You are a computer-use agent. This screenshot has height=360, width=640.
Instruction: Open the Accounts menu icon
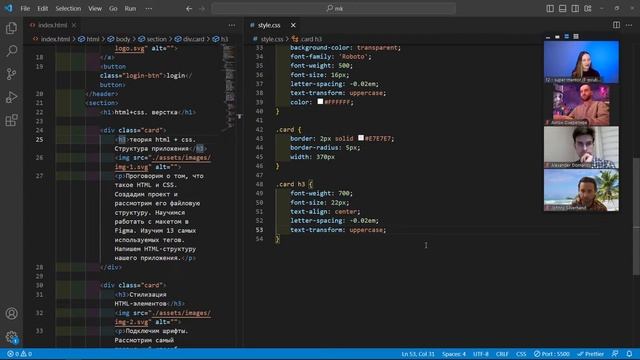[11, 313]
